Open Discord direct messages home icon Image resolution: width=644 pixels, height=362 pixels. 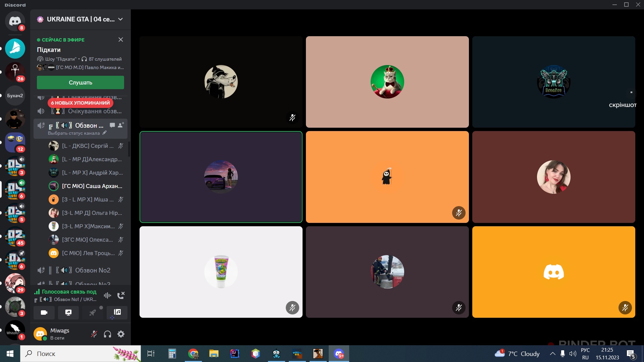pos(15,21)
